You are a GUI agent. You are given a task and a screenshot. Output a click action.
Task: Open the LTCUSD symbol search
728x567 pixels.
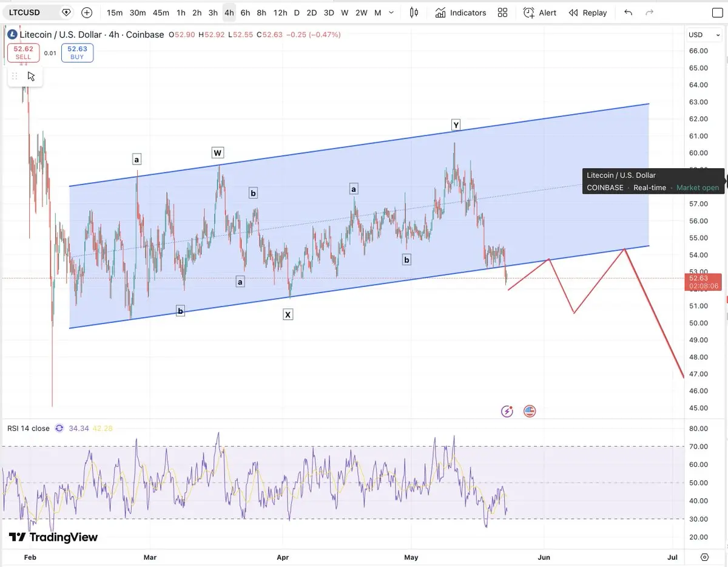(36, 12)
